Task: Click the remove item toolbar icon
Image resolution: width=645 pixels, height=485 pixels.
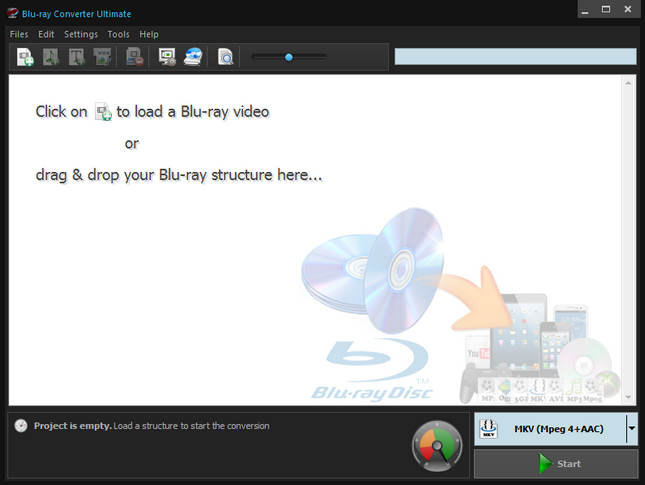Action: (x=135, y=57)
